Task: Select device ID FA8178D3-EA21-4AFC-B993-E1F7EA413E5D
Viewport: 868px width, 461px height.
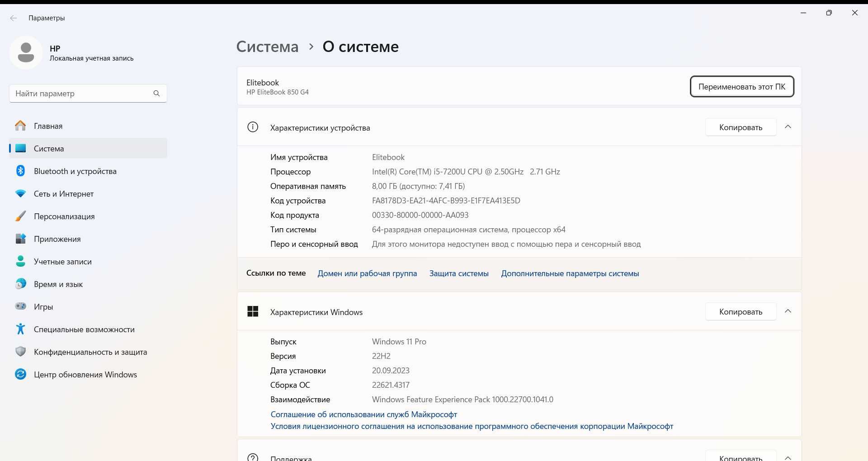Action: (446, 200)
